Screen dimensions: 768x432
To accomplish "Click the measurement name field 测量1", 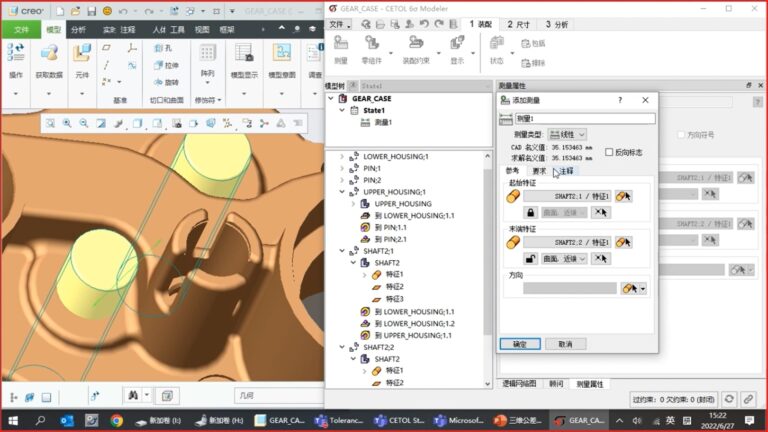I will (585, 119).
